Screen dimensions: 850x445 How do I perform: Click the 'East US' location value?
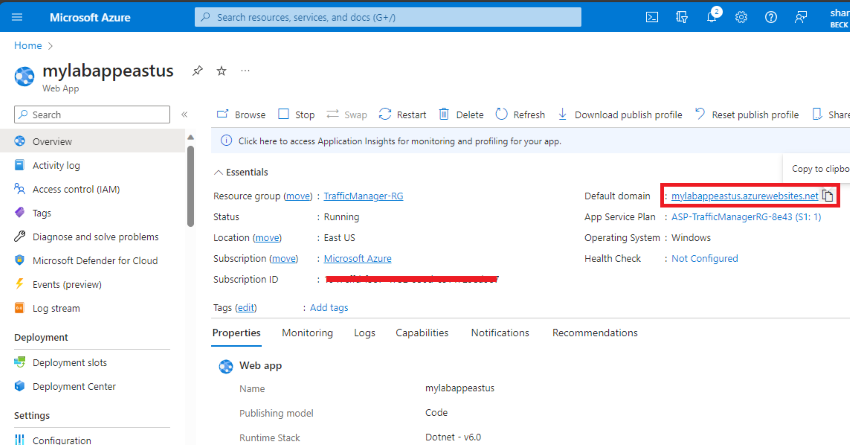339,238
